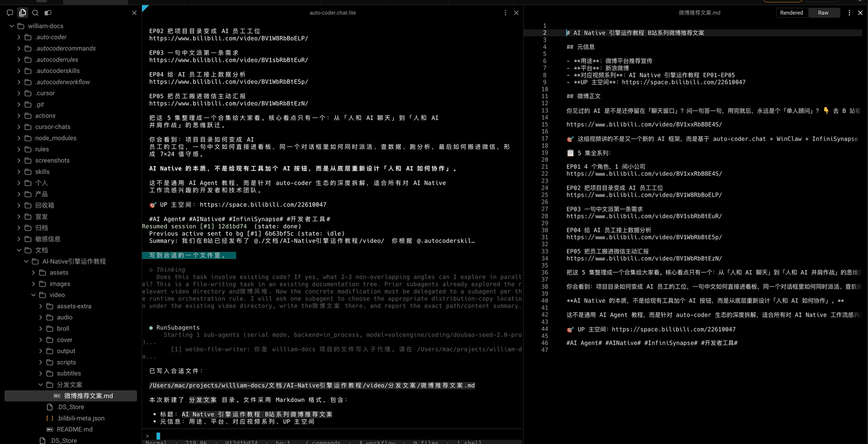Screen dimensions: 868x444
Task: Click the EP04 video link in markdown preview
Action: [644, 237]
